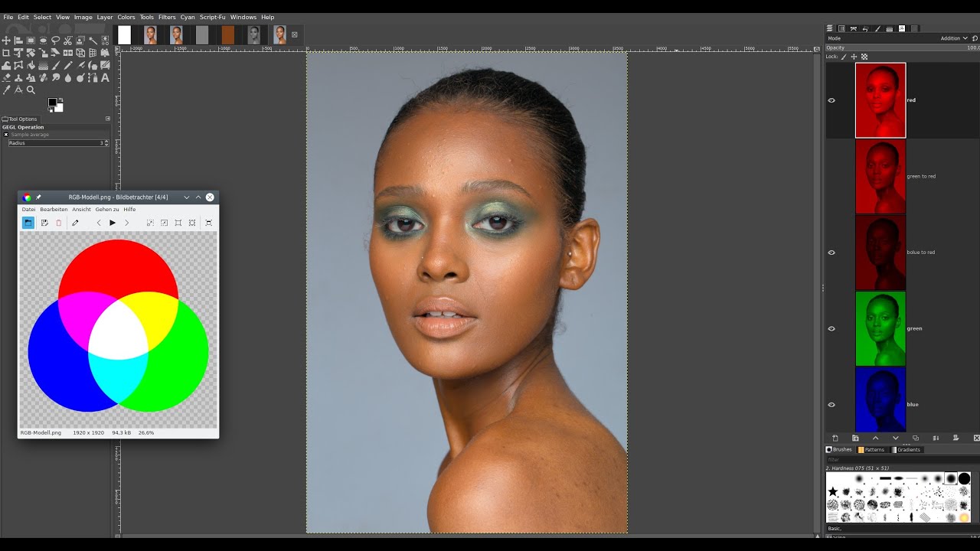Screen dimensions: 980x551
Task: Switch to the Gradients tab
Action: tap(906, 450)
